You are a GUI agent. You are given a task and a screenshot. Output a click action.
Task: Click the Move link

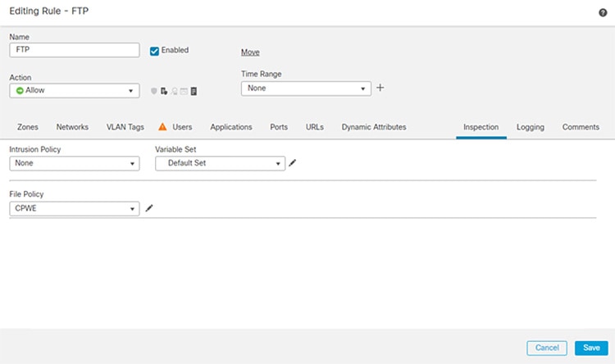250,52
